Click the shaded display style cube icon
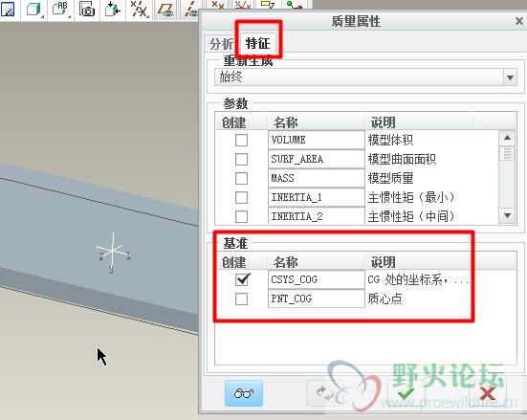The image size is (527, 420). pyautogui.click(x=33, y=9)
